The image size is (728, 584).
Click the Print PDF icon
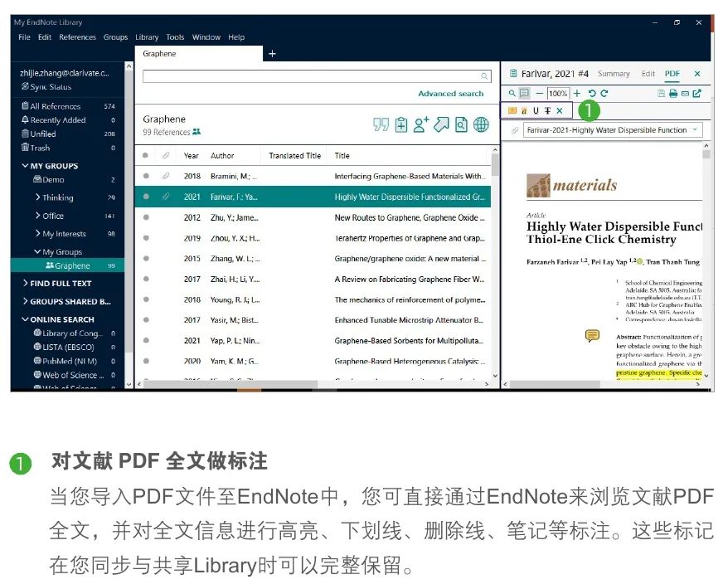[673, 94]
